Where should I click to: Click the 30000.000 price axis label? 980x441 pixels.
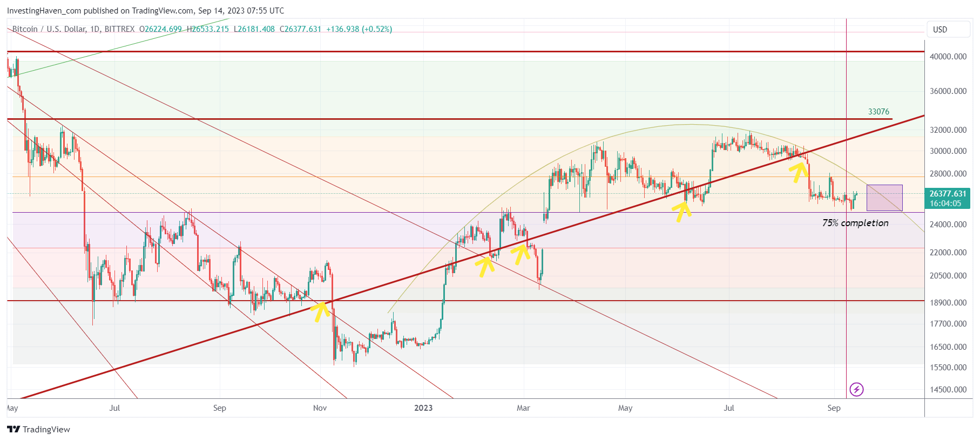pos(948,151)
